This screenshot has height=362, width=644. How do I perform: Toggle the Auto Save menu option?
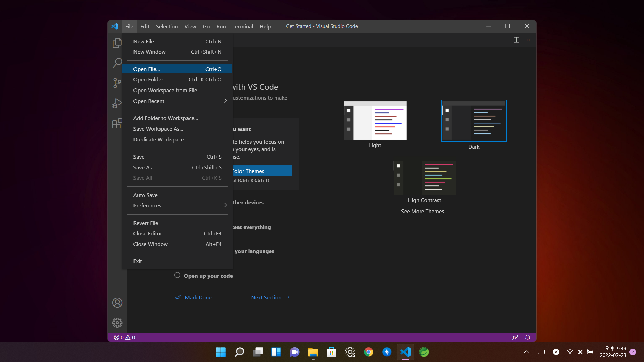[145, 195]
